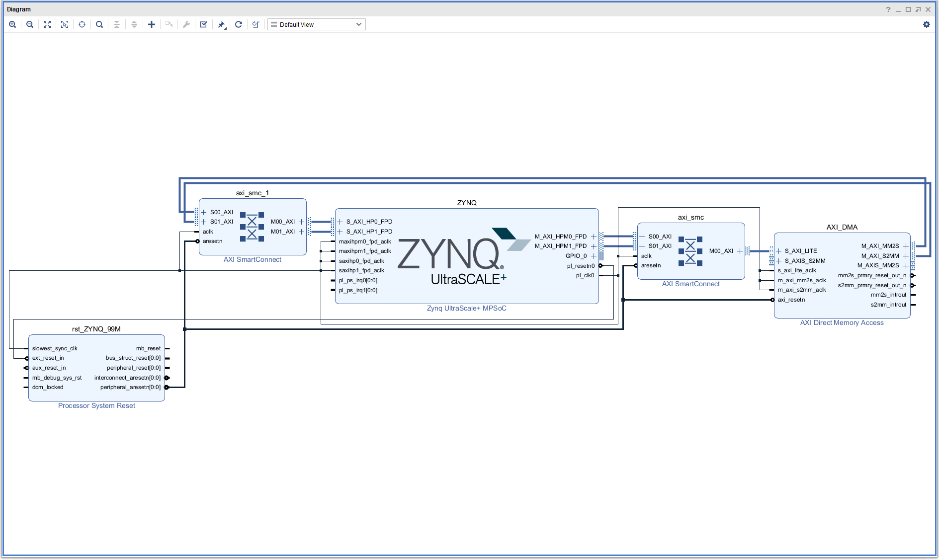Click the Expand All icon in the toolbar
Image resolution: width=939 pixels, height=560 pixels.
[134, 24]
